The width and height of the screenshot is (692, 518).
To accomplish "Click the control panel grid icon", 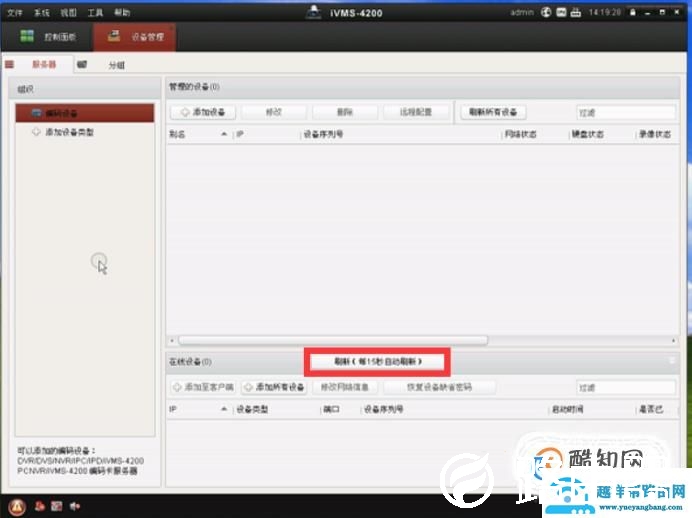I will (27, 36).
